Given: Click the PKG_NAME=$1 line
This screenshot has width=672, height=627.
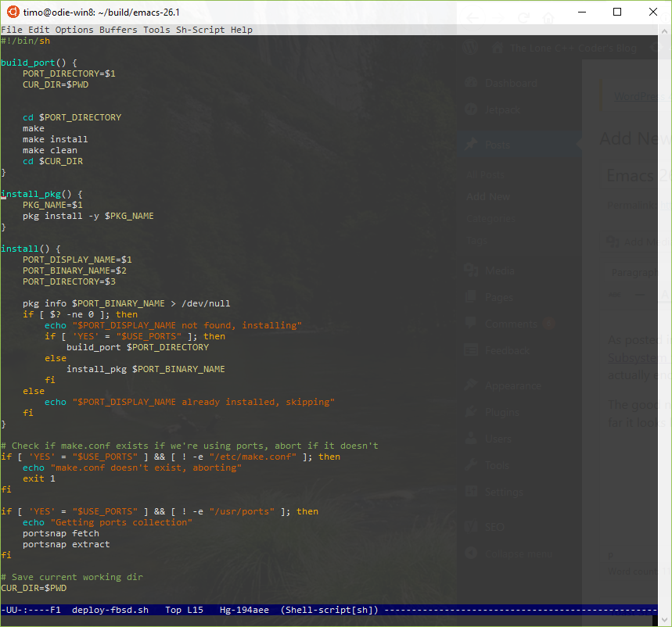Looking at the screenshot, I should [x=52, y=205].
